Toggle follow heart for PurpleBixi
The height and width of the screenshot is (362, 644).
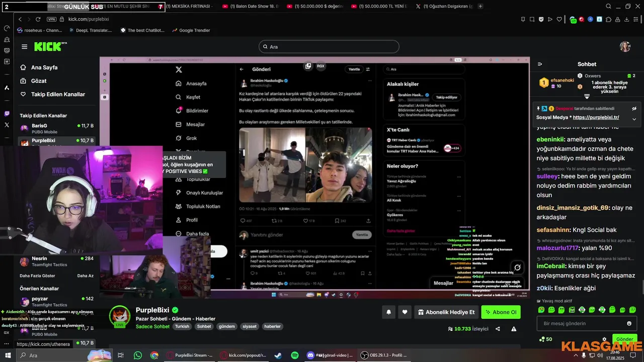tap(405, 312)
